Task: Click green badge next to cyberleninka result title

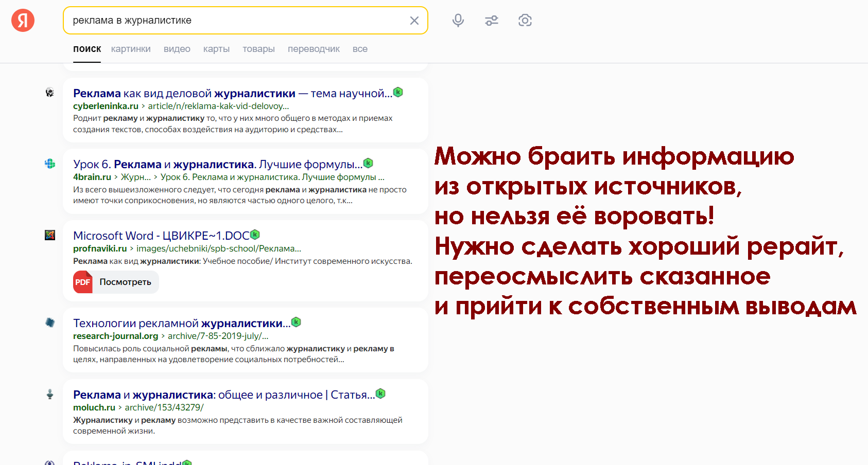Action: pos(398,92)
